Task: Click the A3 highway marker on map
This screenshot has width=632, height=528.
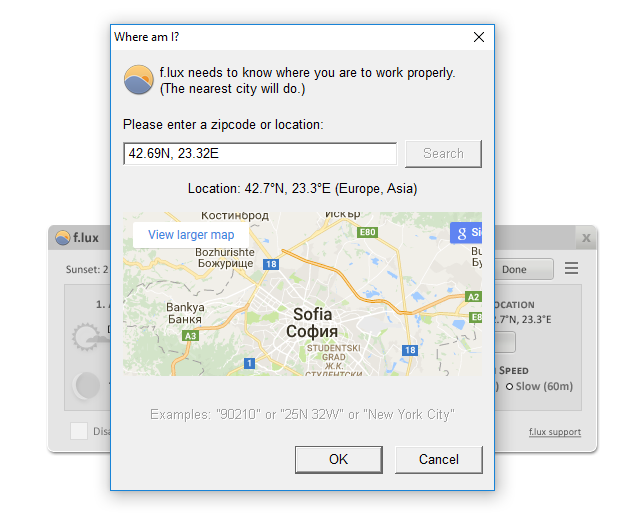Action: point(190,336)
